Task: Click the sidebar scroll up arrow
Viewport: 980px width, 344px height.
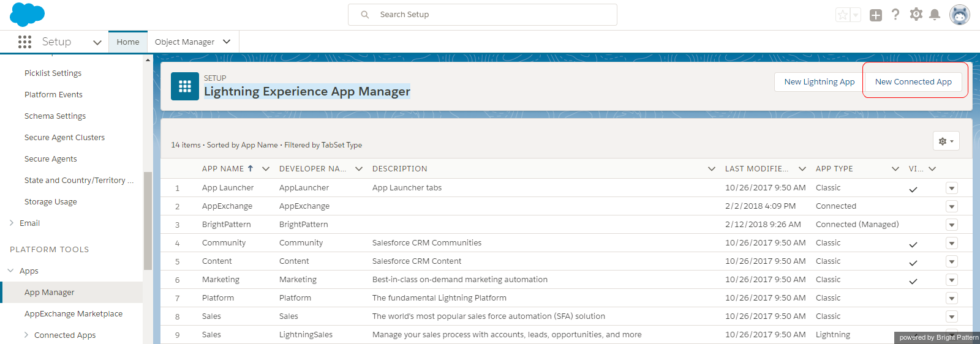Action: click(x=148, y=60)
